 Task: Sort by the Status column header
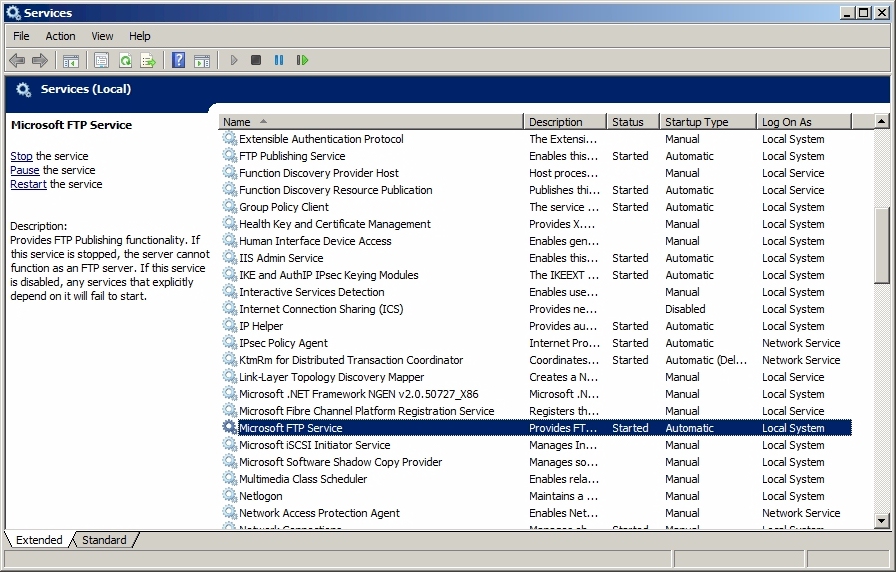click(633, 122)
